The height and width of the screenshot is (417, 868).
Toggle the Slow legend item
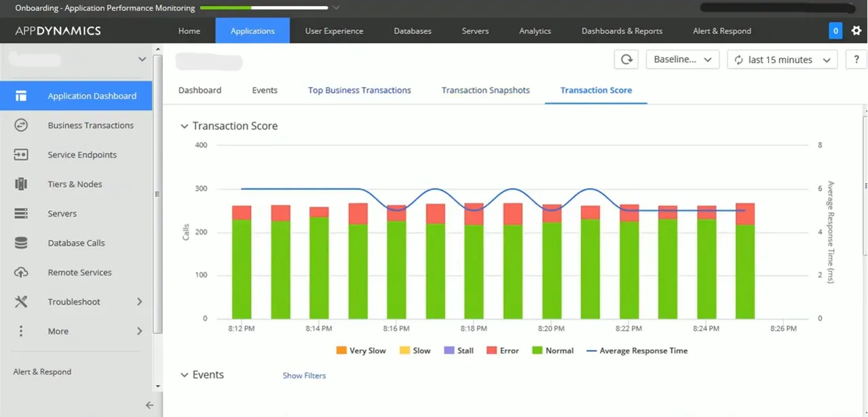point(415,351)
